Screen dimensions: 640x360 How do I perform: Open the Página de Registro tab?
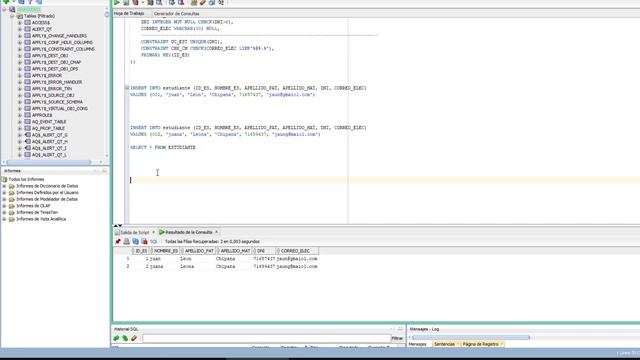click(480, 344)
